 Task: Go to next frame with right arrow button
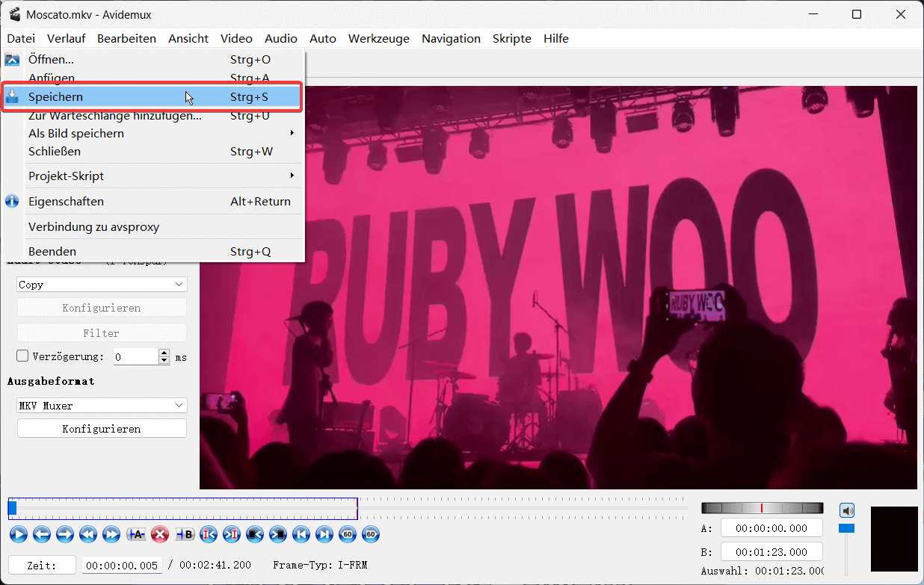pyautogui.click(x=65, y=534)
